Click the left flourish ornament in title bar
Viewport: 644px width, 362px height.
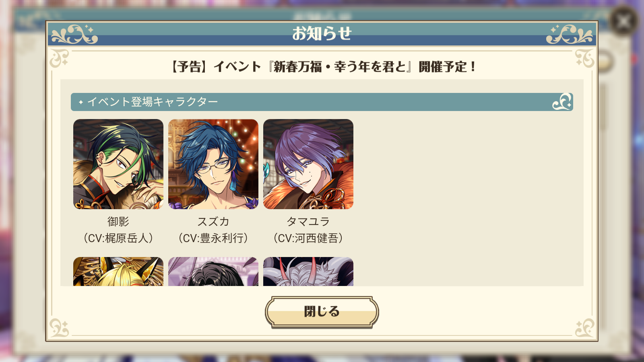click(74, 34)
